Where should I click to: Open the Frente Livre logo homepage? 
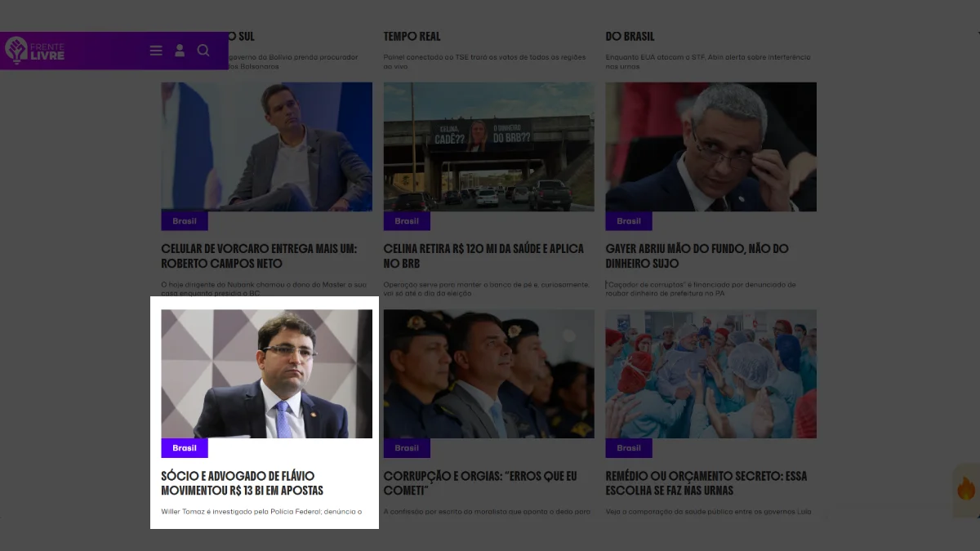34,51
